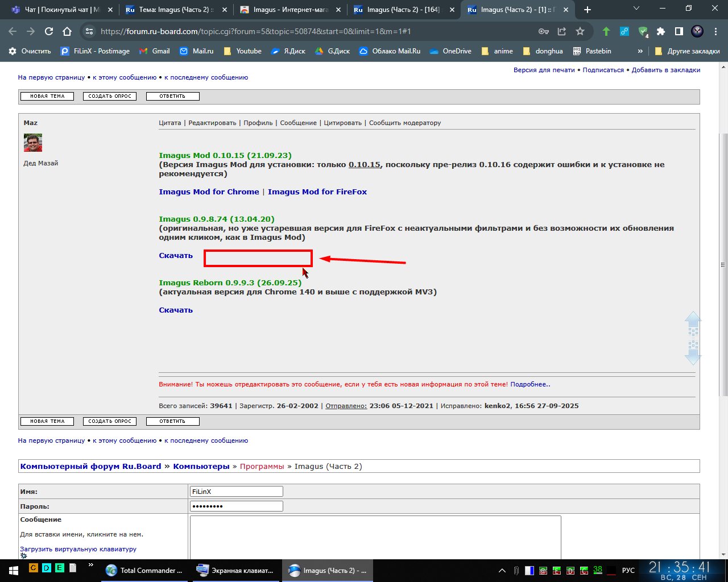Show hidden system tray icons

point(502,570)
